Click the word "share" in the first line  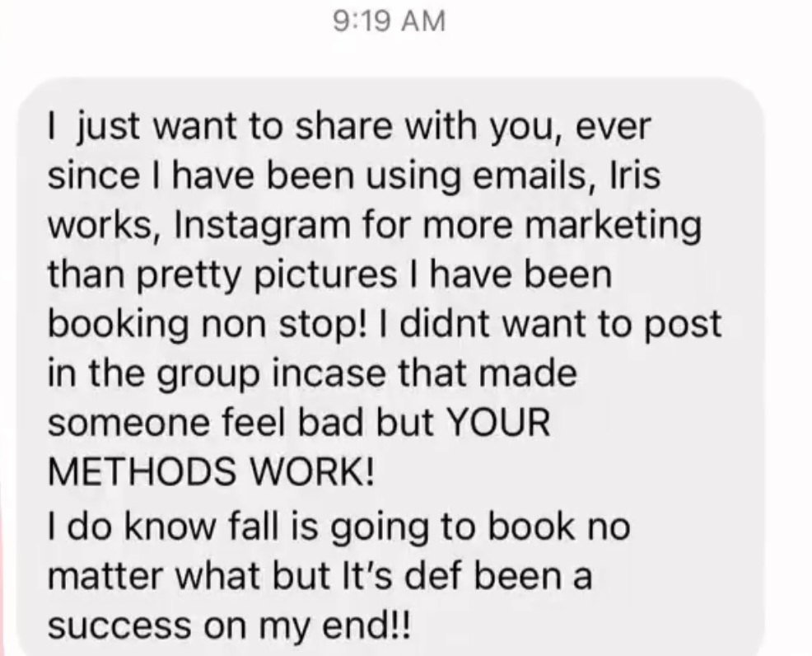(344, 126)
